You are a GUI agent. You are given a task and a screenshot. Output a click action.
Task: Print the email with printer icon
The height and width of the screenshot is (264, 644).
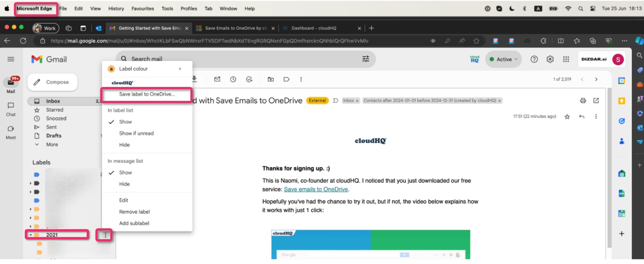tap(583, 100)
